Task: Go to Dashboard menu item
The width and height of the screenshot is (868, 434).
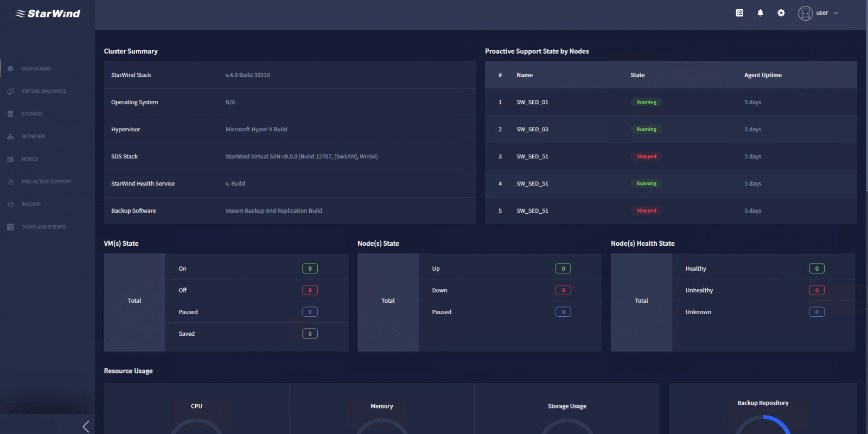Action: (x=36, y=68)
